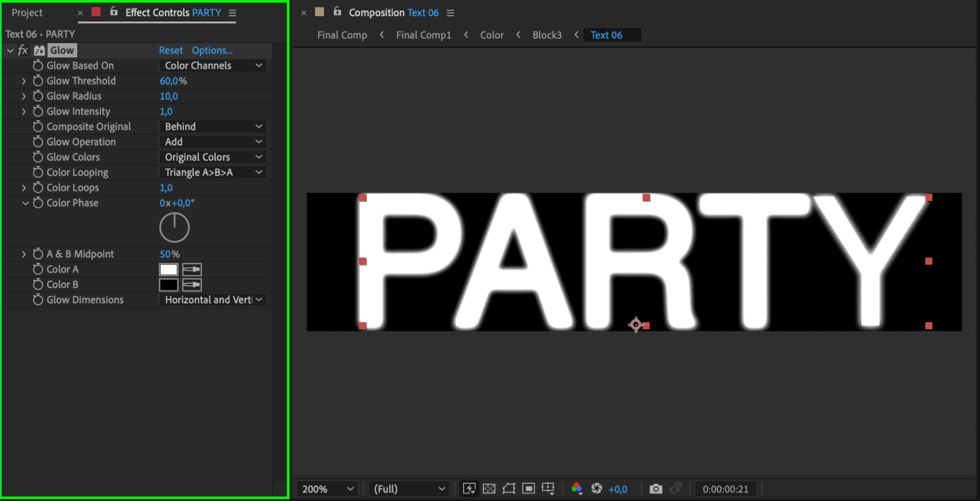
Task: Click the Glow Reset link
Action: pyautogui.click(x=171, y=50)
